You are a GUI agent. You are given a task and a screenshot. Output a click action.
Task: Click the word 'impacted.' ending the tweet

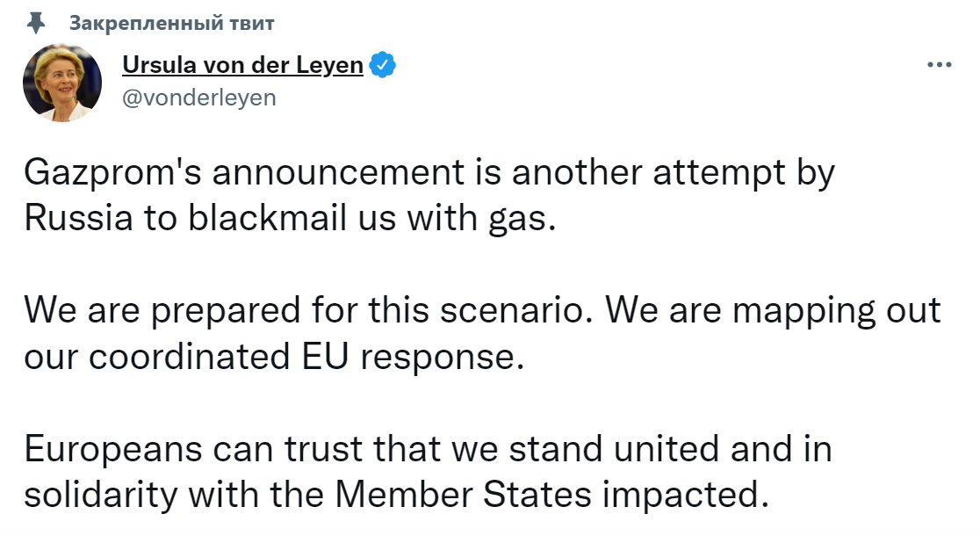pyautogui.click(x=686, y=496)
